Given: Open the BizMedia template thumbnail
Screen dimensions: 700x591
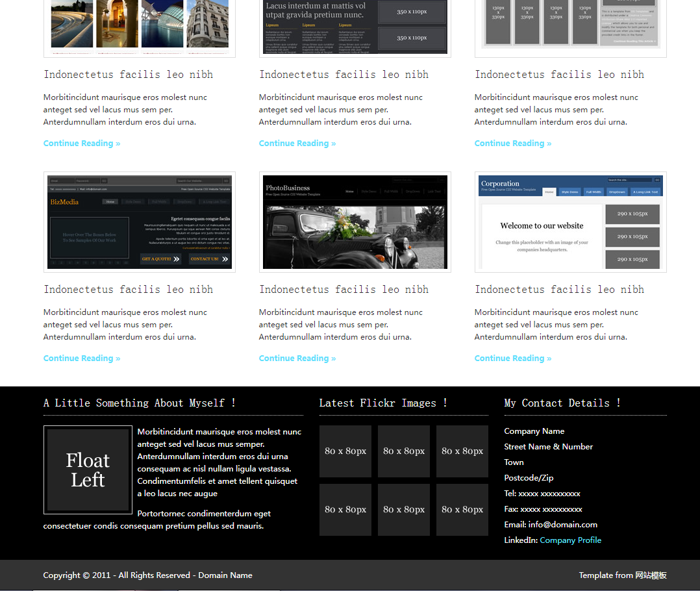Looking at the screenshot, I should click(140, 222).
